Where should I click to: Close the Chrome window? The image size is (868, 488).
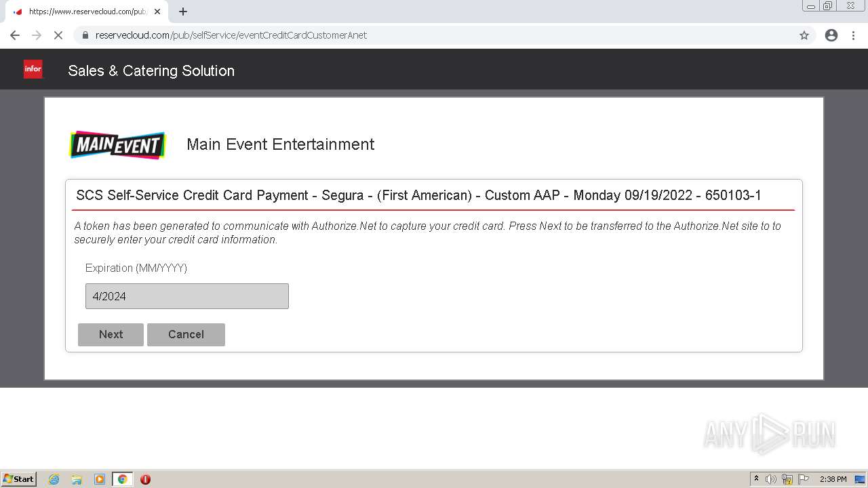(x=850, y=6)
